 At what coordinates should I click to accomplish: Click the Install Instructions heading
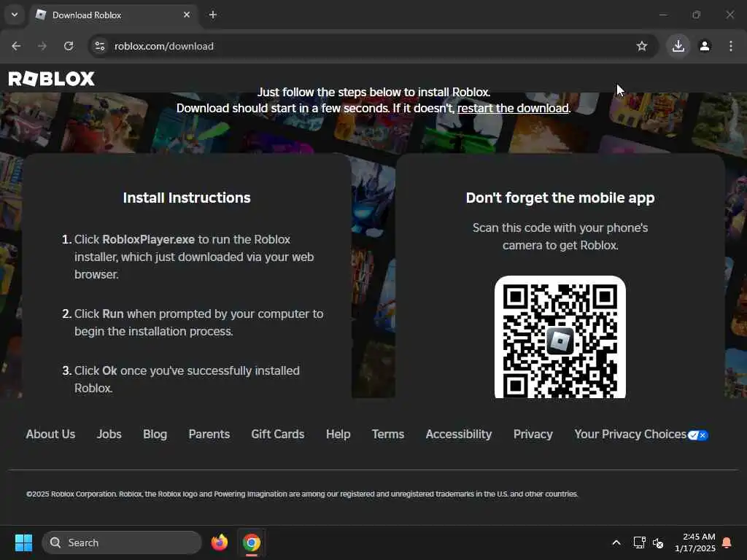click(187, 198)
